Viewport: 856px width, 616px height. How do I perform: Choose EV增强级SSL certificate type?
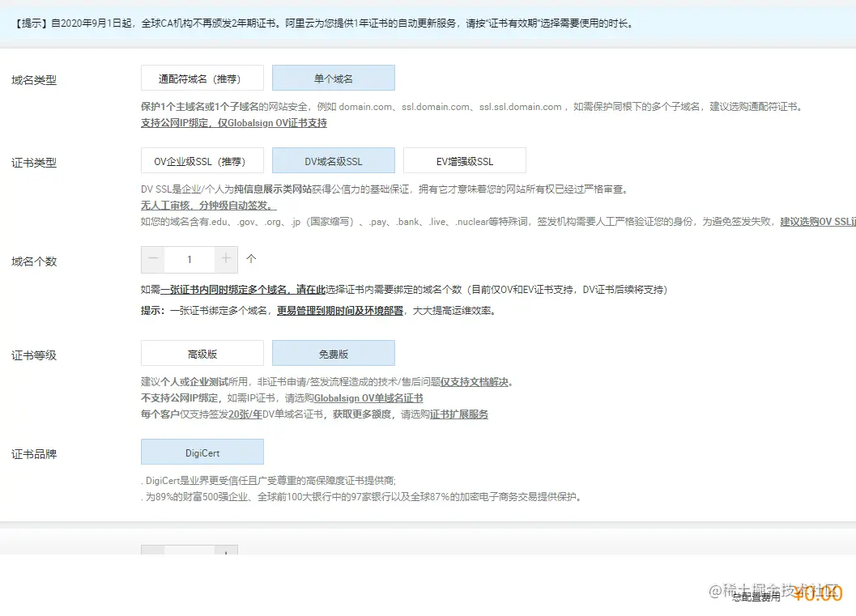click(x=465, y=160)
